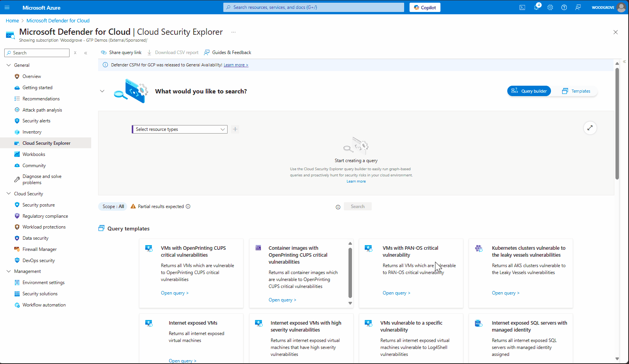Click the DevOps security icon
The height and width of the screenshot is (364, 629).
[17, 261]
